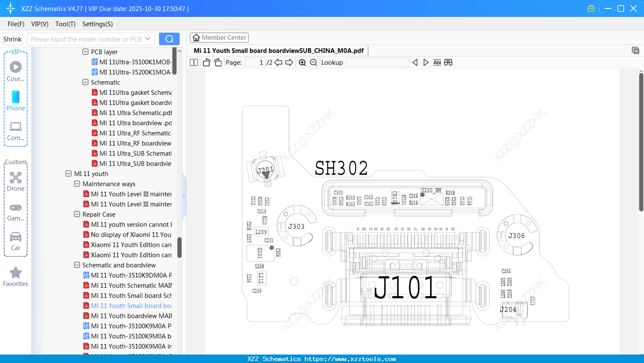Zoom in on the boardview PDF
644x363 pixels.
point(302,62)
